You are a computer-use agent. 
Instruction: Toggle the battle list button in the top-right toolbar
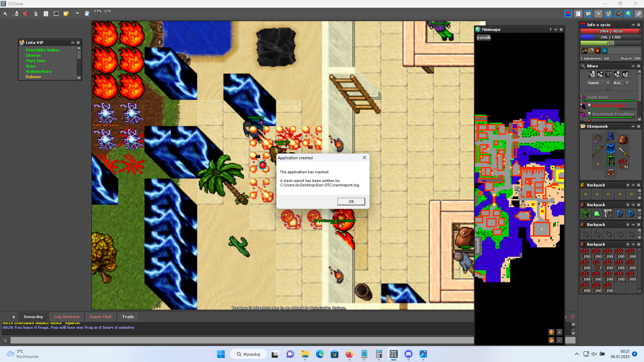click(x=619, y=14)
